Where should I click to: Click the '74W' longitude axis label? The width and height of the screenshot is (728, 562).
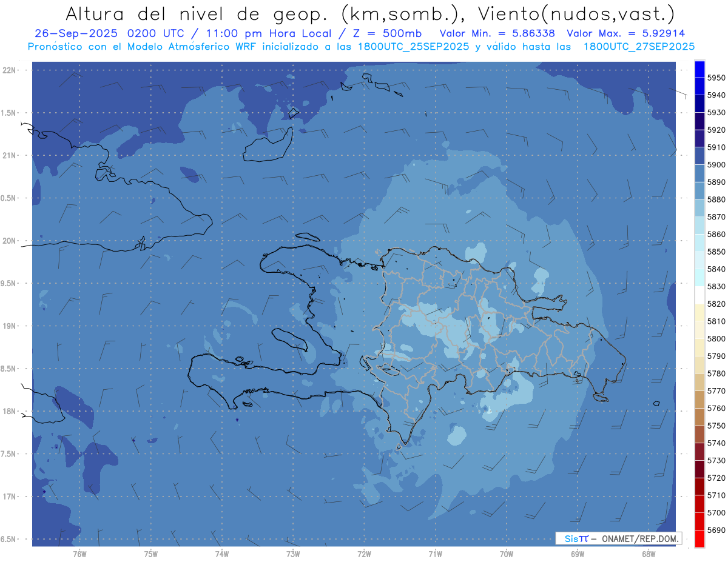[x=222, y=554]
